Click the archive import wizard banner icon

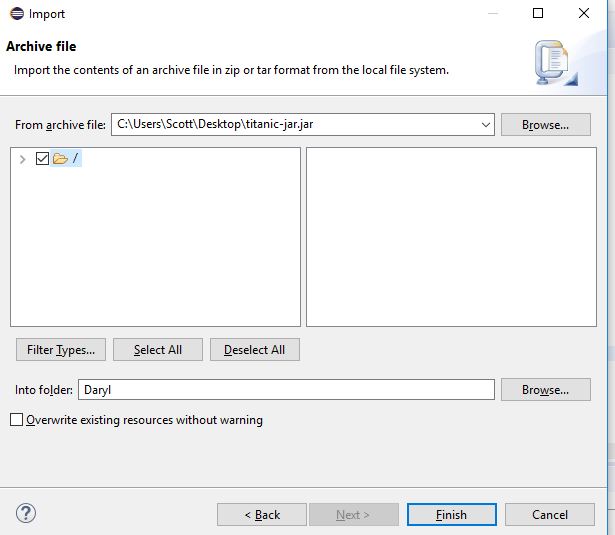click(x=556, y=63)
